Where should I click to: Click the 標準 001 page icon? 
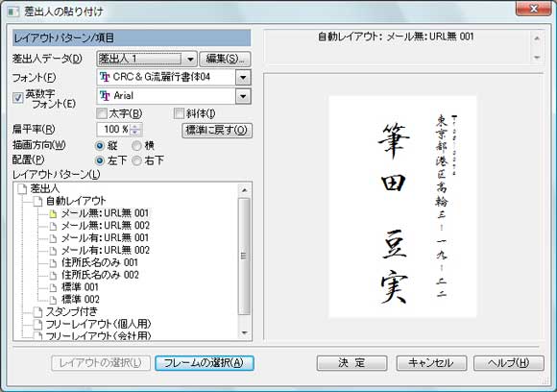pyautogui.click(x=53, y=287)
